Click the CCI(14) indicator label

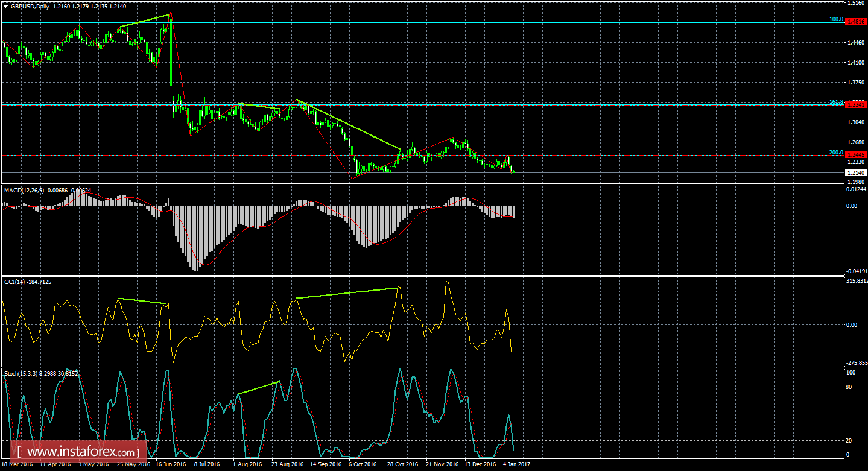pyautogui.click(x=17, y=282)
